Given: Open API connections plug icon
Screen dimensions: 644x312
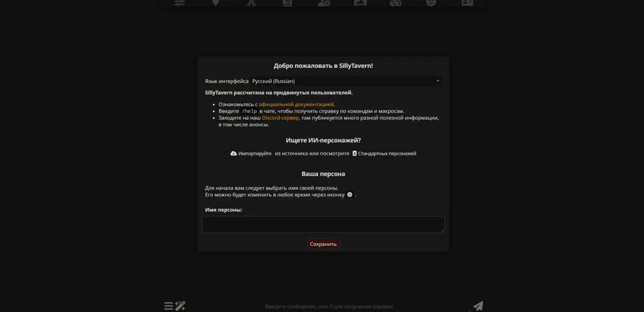Looking at the screenshot, I should (215, 3).
